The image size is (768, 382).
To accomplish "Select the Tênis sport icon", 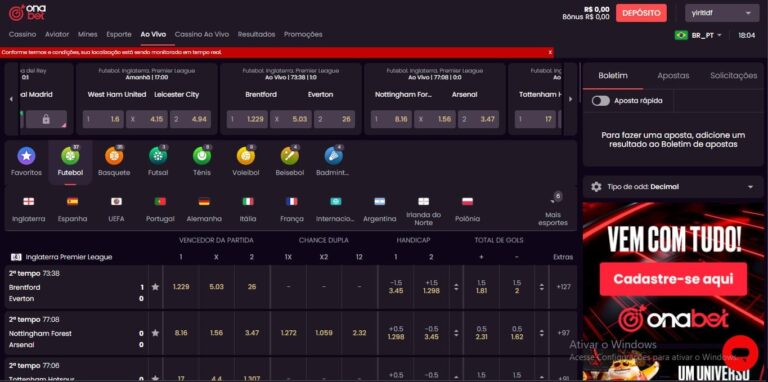I will [202, 156].
